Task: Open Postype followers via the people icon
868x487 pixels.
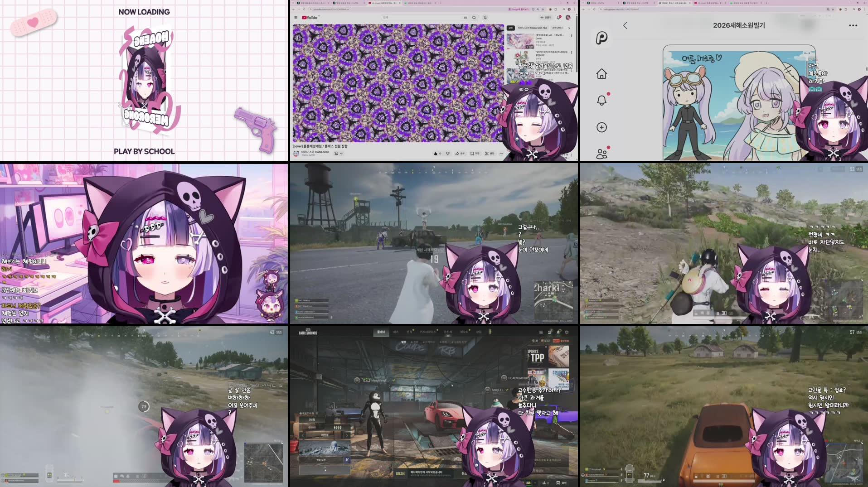Action: pos(601,154)
